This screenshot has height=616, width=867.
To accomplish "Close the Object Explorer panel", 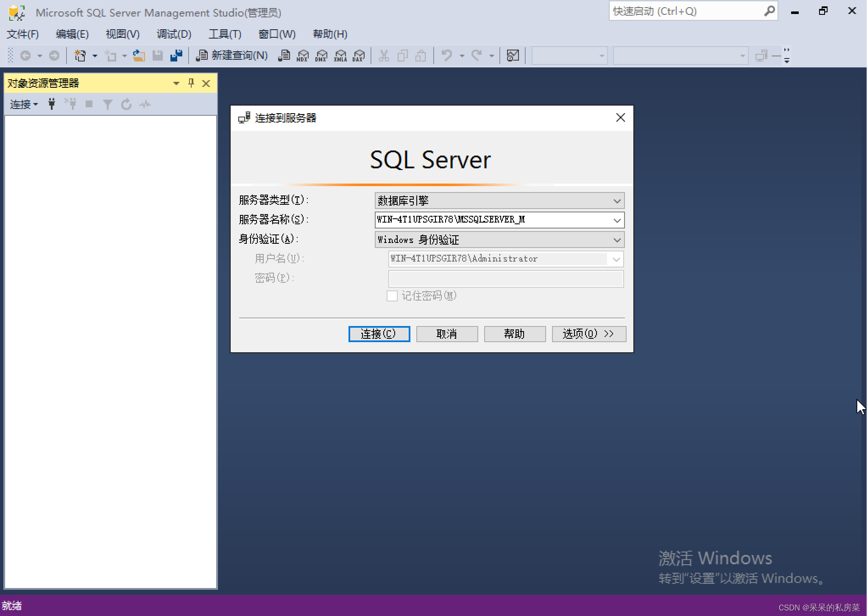I will (206, 84).
